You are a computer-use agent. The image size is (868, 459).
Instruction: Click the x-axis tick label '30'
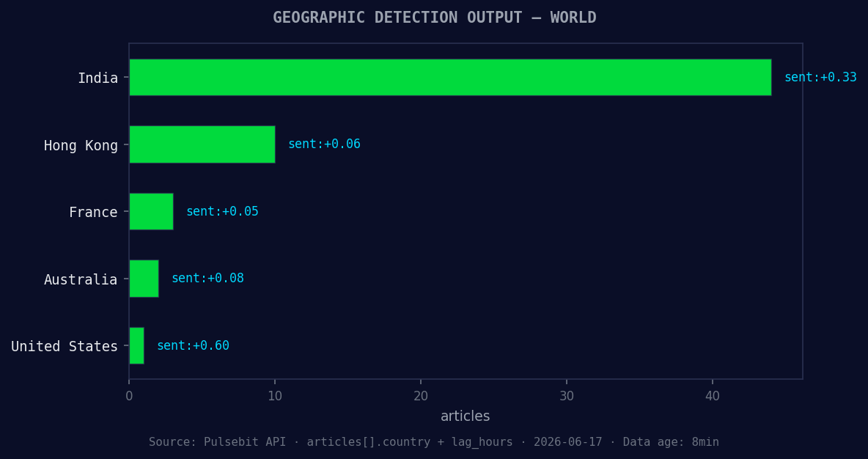click(x=567, y=396)
